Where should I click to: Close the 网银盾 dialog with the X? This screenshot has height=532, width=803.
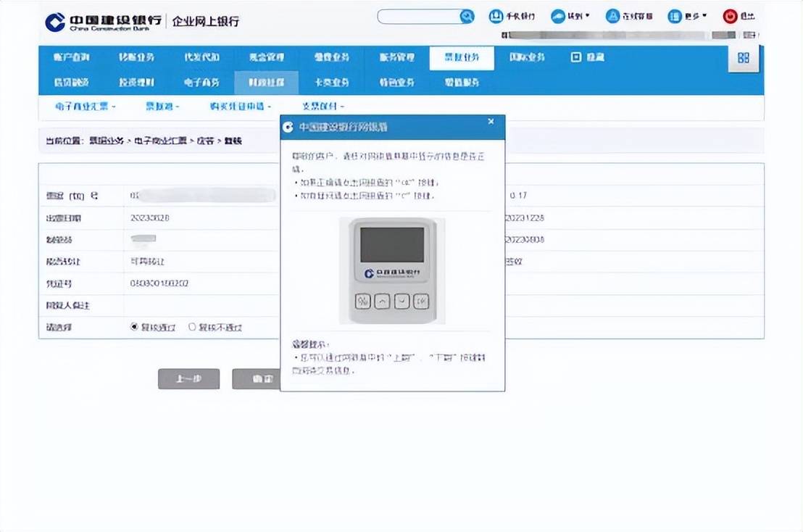click(491, 122)
